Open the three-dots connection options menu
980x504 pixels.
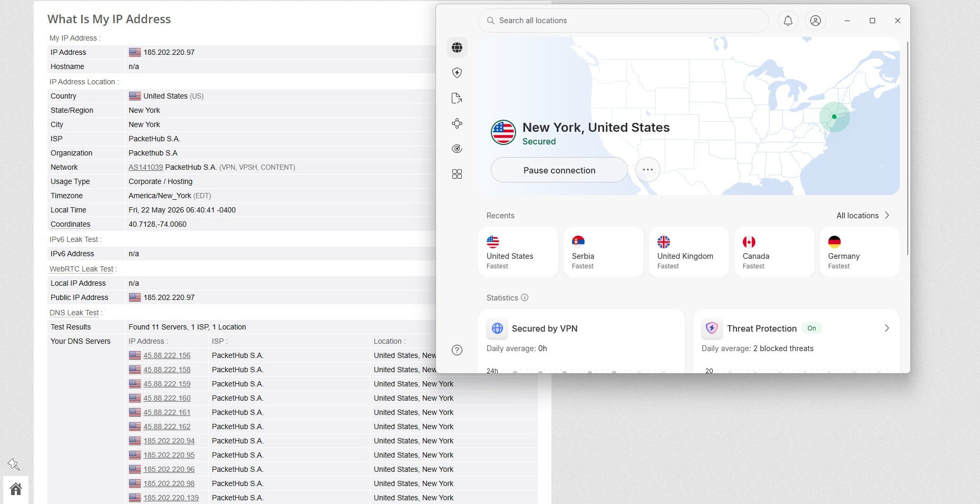[x=648, y=170]
